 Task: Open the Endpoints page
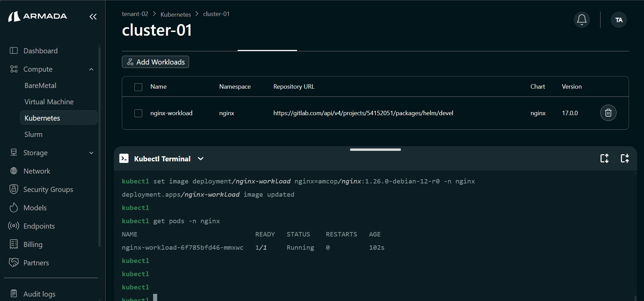tap(39, 226)
